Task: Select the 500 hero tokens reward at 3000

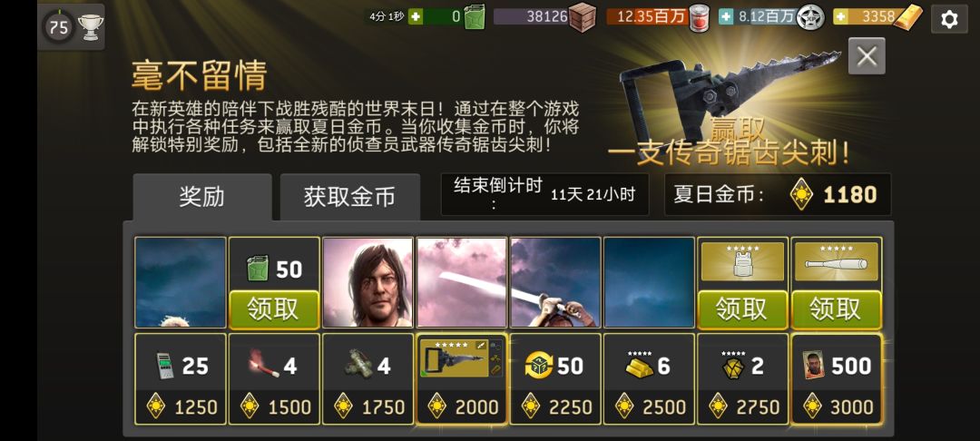Action: pyautogui.click(x=837, y=378)
